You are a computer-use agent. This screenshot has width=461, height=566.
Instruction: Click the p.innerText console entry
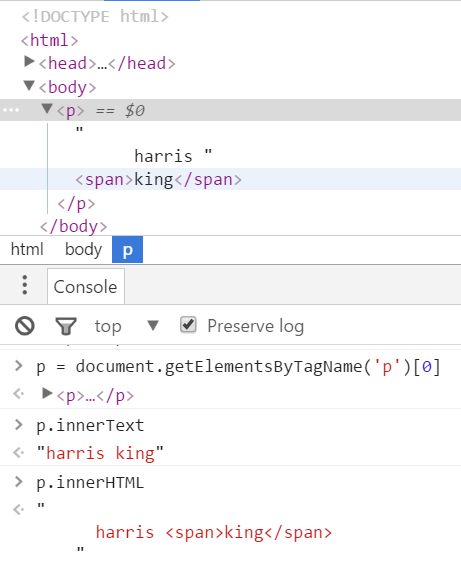coord(90,425)
